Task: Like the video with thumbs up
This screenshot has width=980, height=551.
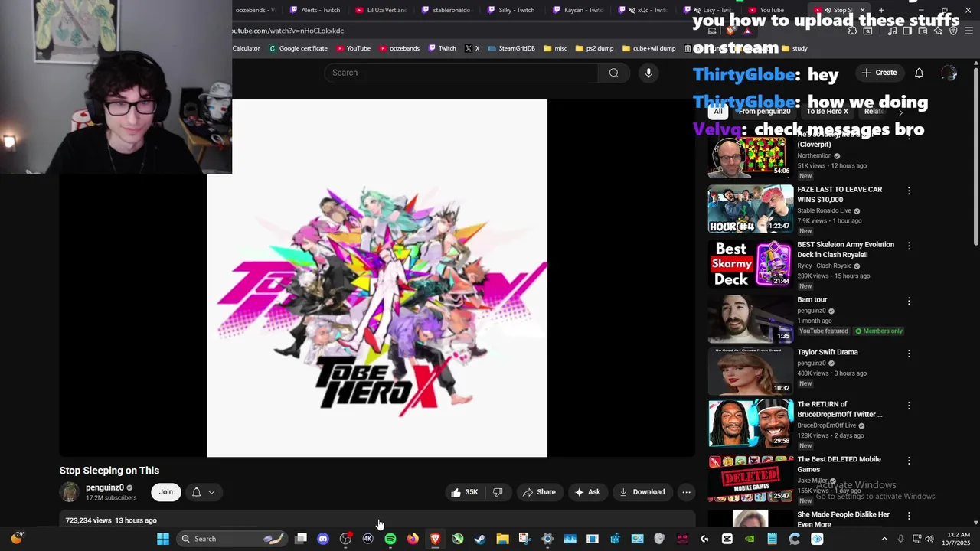Action: pos(464,492)
